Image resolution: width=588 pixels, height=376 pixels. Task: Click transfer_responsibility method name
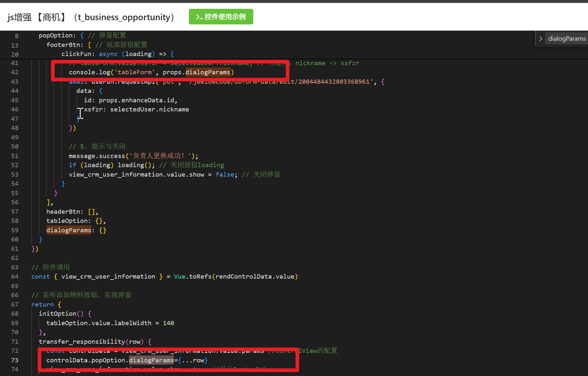point(82,342)
